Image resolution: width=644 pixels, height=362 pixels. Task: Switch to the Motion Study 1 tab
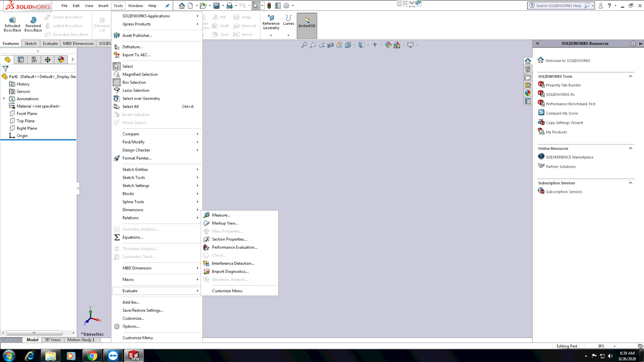[81, 340]
